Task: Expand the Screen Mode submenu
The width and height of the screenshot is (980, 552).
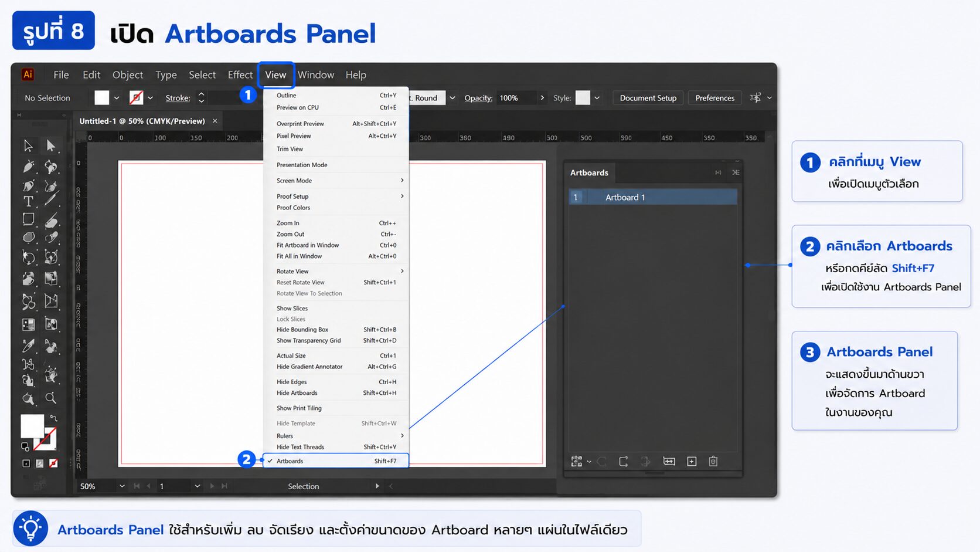Action: coord(336,181)
